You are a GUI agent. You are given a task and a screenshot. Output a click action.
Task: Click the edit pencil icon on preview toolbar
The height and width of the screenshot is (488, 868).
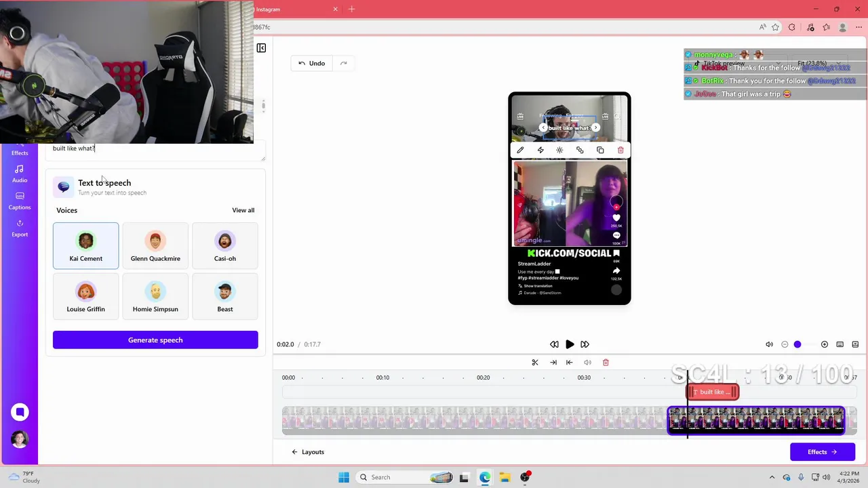coord(520,150)
